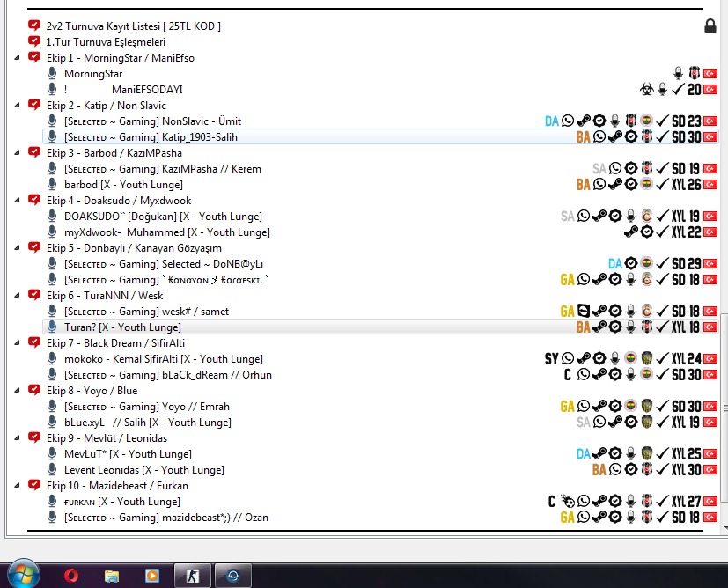Collapse the Ekip 9 - Mevlüt / Leonidas channel
Viewport: 728px width, 588px height.
pos(18,438)
